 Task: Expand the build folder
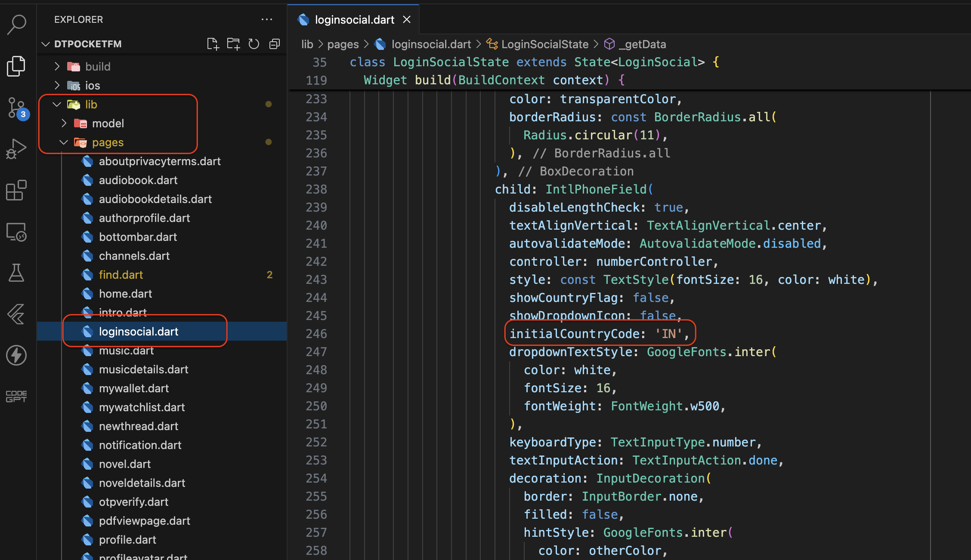(x=57, y=66)
